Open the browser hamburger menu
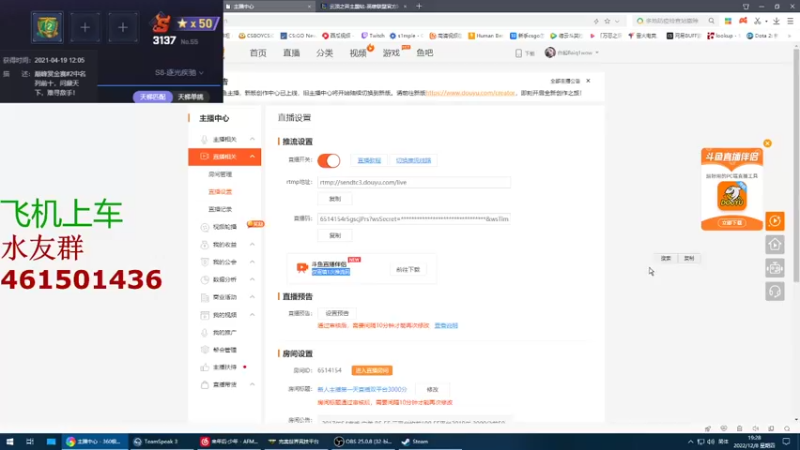Viewport: 800px width, 450px height. (x=790, y=21)
